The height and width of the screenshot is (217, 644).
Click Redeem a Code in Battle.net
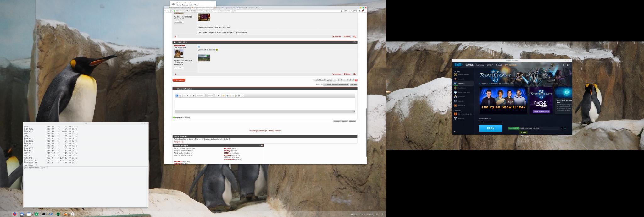(496, 84)
